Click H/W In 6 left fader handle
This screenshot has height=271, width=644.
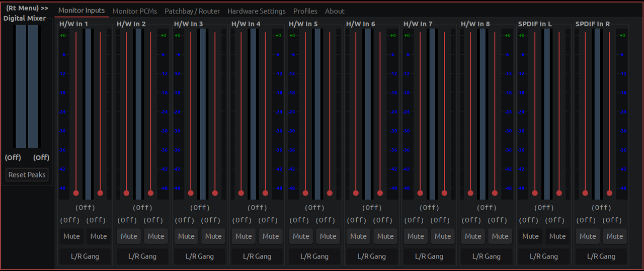pyautogui.click(x=356, y=193)
